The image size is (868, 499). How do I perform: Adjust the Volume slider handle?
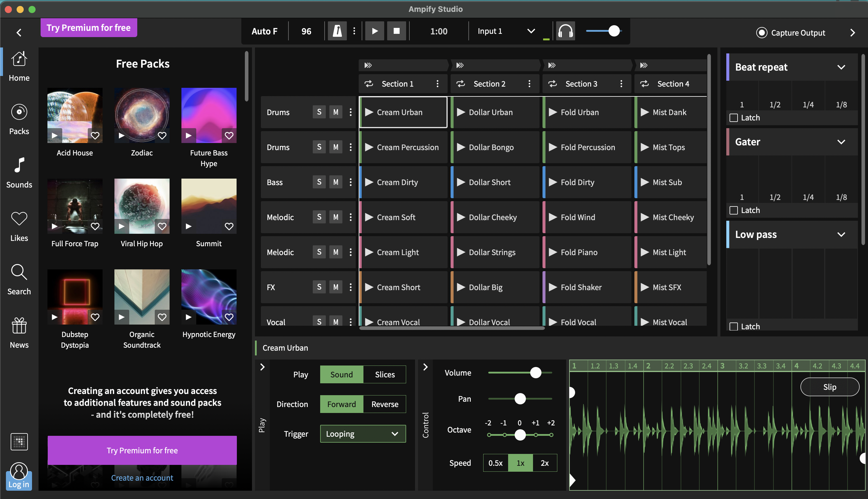(x=535, y=373)
